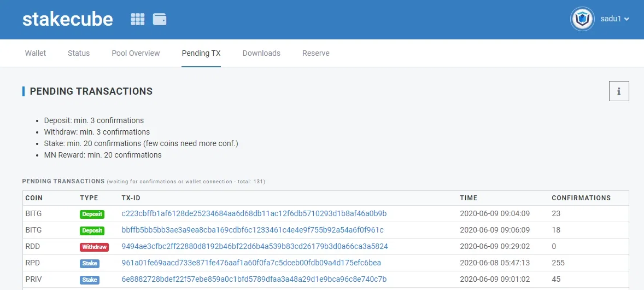Click the user avatar shield icon
Viewport: 644px width, 290px height.
tap(582, 19)
